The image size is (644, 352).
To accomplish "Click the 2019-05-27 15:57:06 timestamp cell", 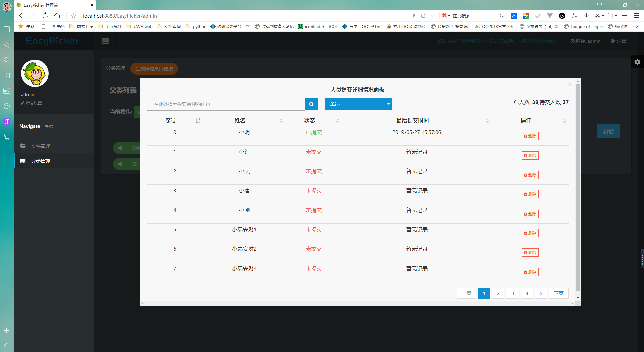I will click(x=417, y=132).
